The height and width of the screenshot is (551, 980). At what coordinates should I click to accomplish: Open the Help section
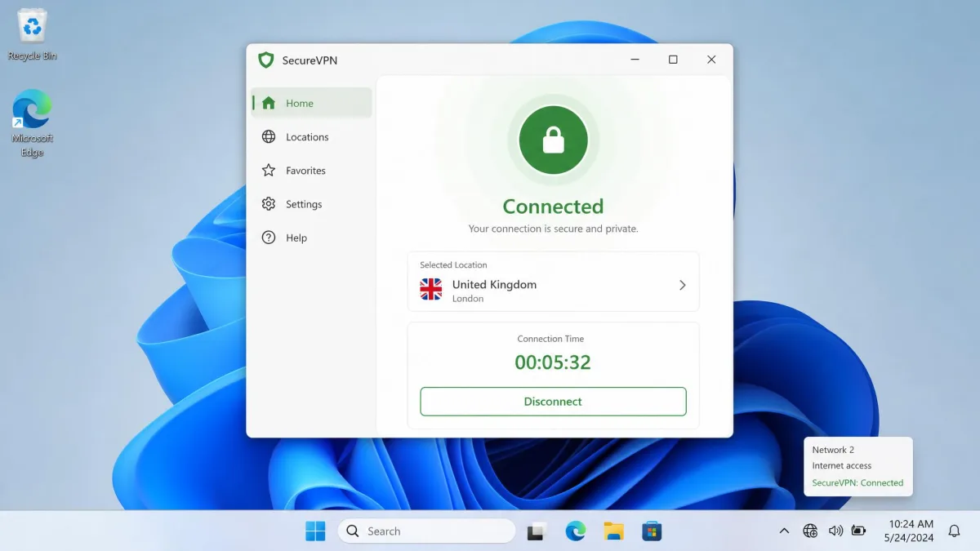311,238
